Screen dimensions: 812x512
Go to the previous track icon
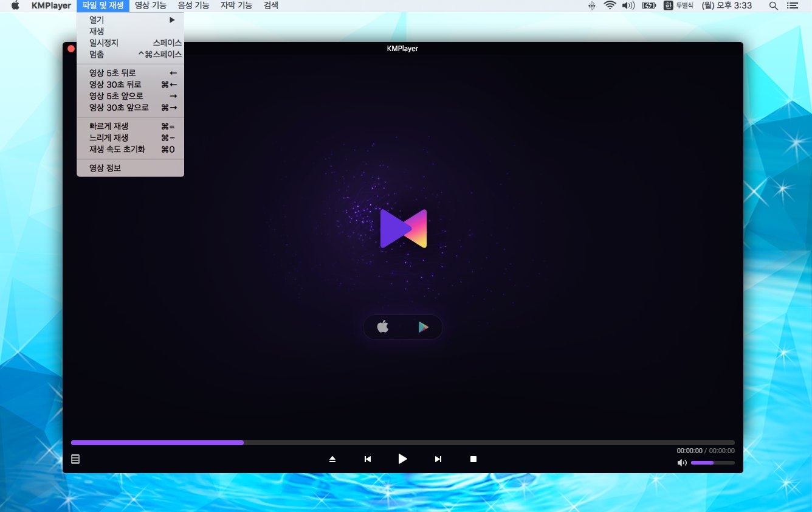pyautogui.click(x=367, y=459)
